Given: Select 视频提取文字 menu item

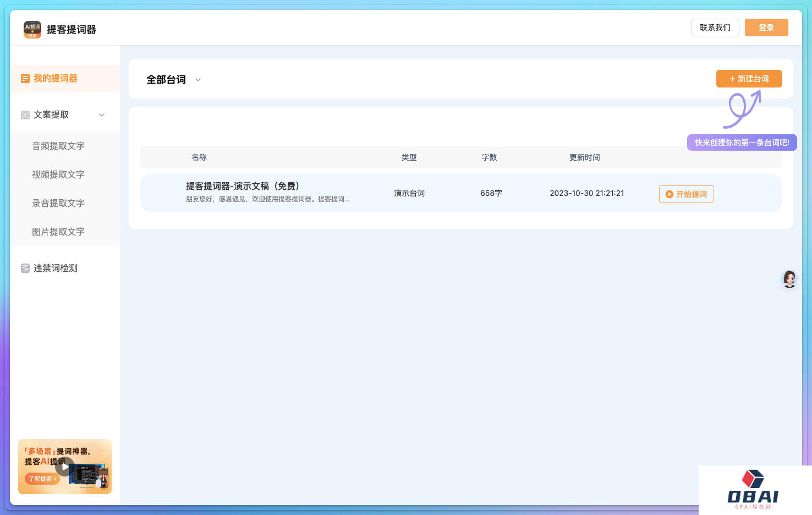Looking at the screenshot, I should click(58, 174).
